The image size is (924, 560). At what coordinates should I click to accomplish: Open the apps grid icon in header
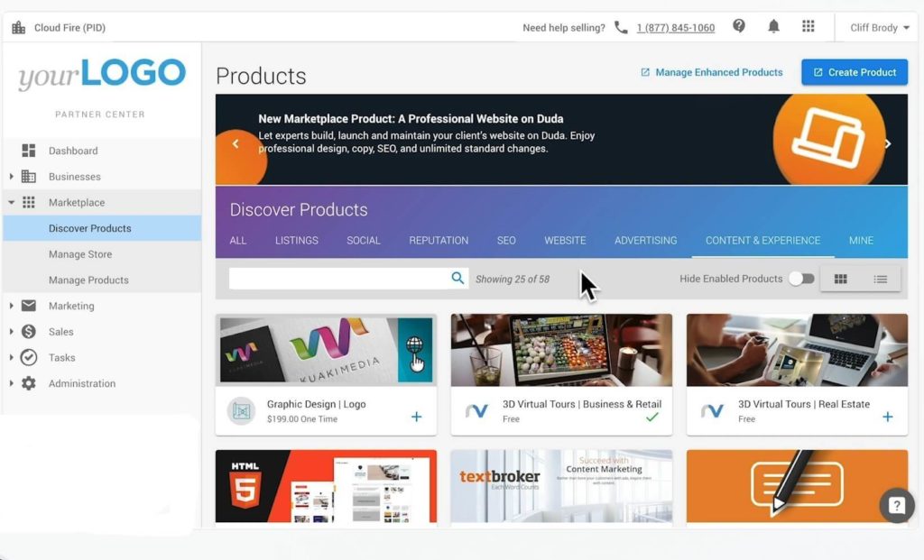808,27
